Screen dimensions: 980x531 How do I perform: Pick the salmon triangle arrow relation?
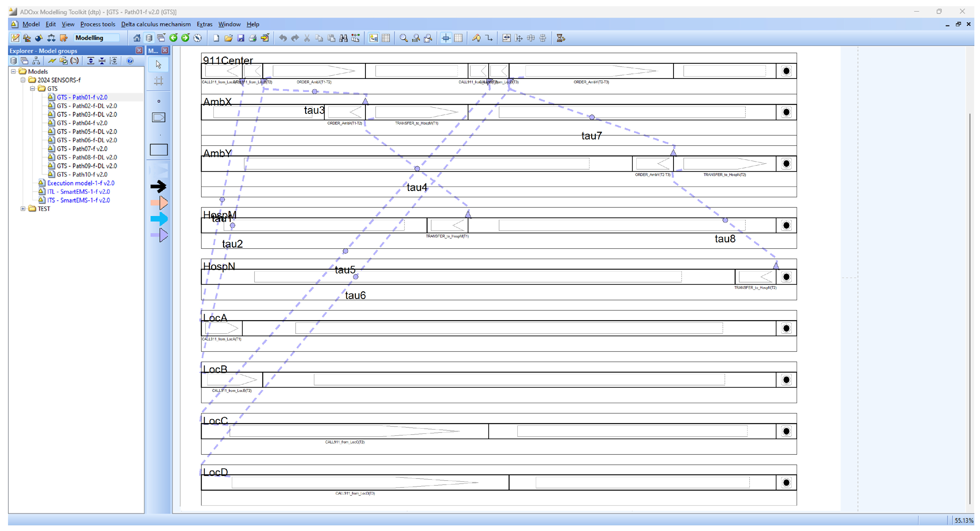159,203
